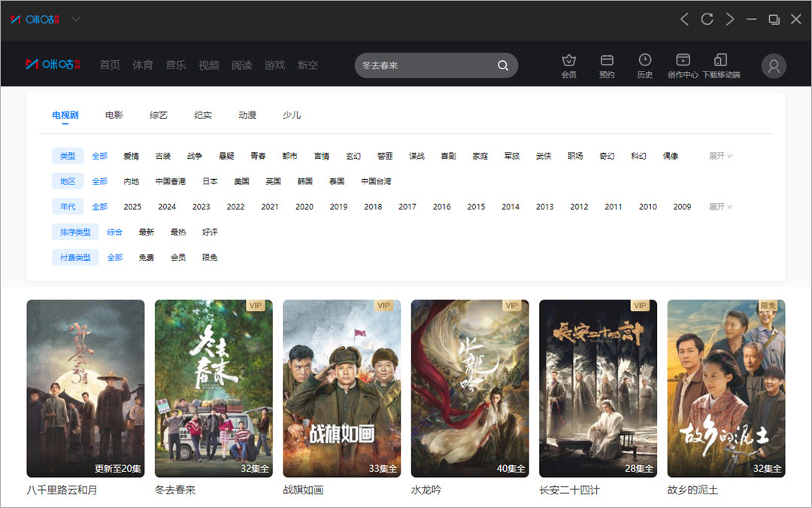Screen dimensions: 812x508
Task: Filter region by 内地
Action: [x=132, y=181]
